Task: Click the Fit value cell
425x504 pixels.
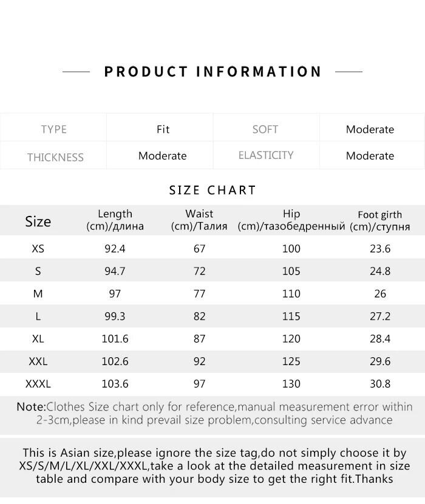Action: pyautogui.click(x=163, y=129)
